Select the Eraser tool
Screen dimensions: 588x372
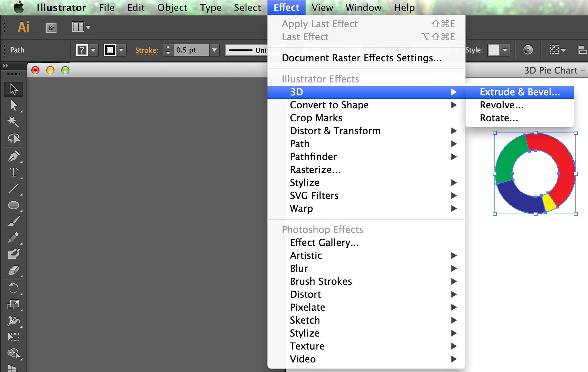click(x=14, y=270)
